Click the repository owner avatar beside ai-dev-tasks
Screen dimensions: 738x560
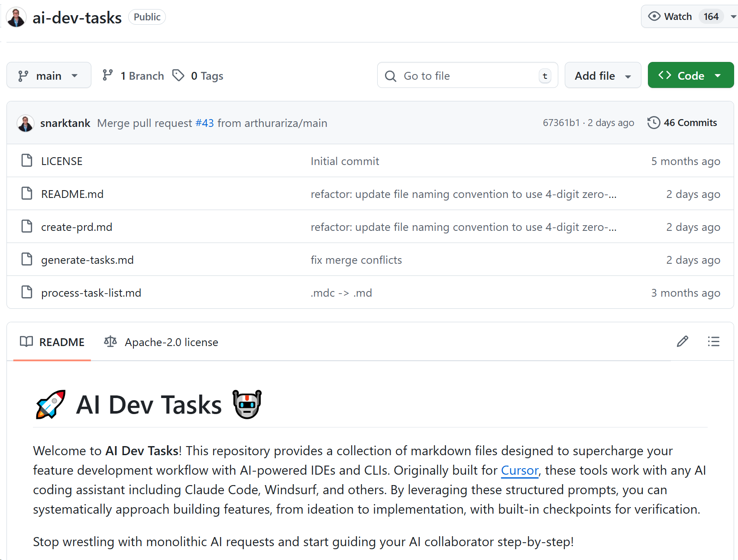coord(16,17)
